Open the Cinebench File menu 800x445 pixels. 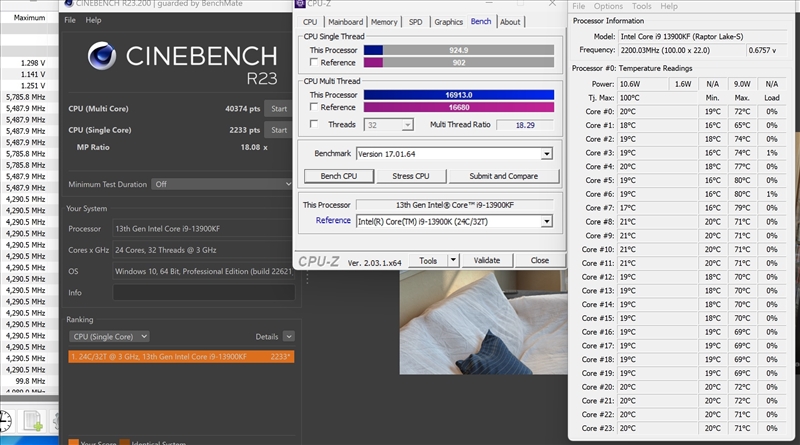pos(70,20)
